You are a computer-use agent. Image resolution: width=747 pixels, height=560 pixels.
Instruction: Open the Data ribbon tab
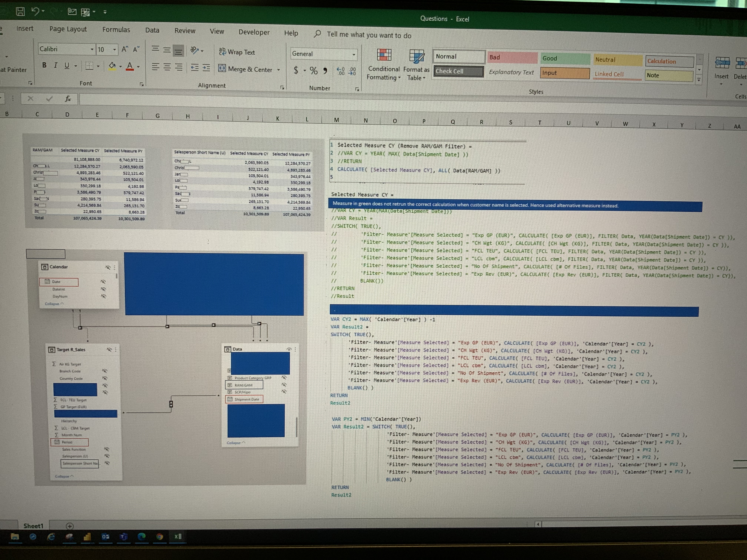click(x=152, y=30)
